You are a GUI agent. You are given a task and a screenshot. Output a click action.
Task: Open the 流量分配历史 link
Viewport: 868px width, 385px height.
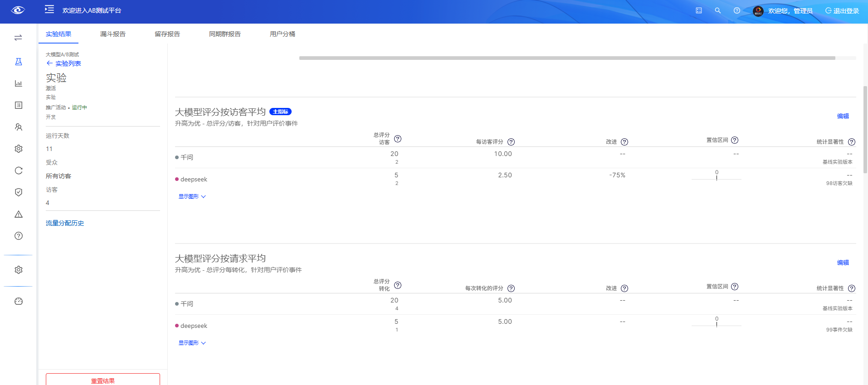tap(65, 223)
